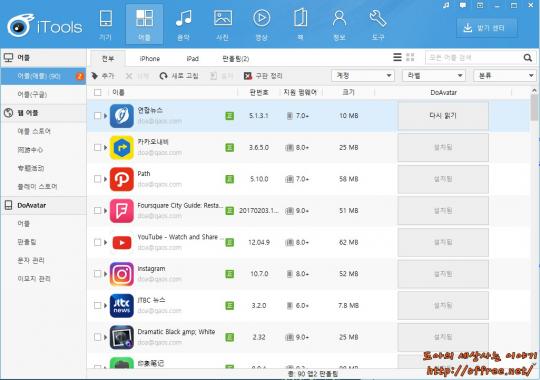Open the download center button
This screenshot has width=540, height=380.
(487, 28)
